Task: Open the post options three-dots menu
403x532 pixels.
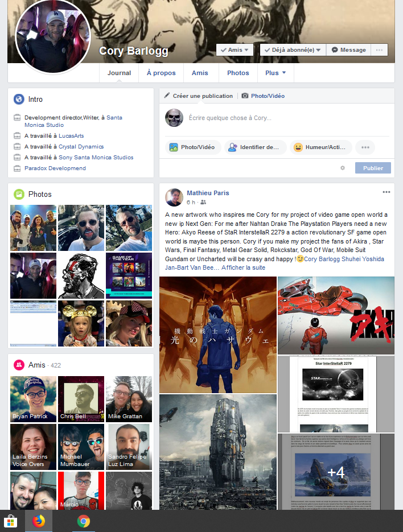Action: (386, 192)
